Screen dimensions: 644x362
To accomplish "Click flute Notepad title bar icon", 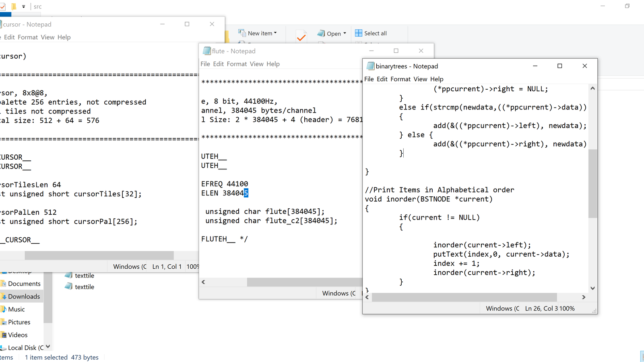I will click(x=207, y=51).
